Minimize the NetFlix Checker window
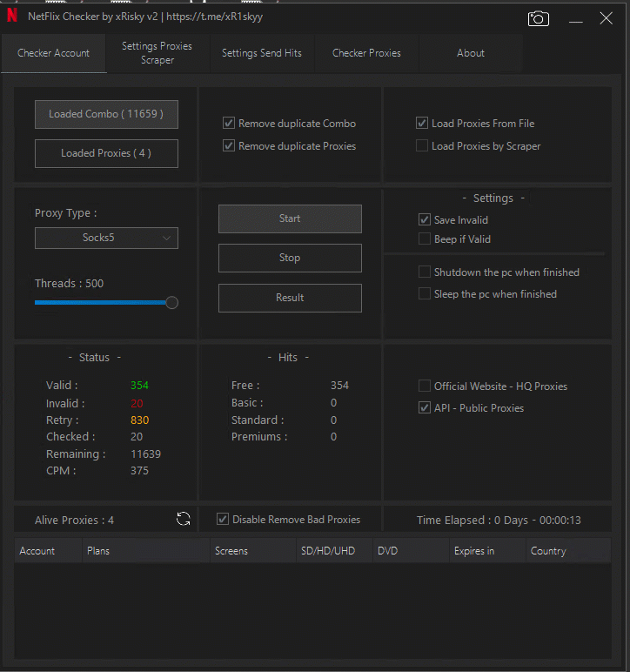This screenshot has height=672, width=630. pyautogui.click(x=575, y=20)
